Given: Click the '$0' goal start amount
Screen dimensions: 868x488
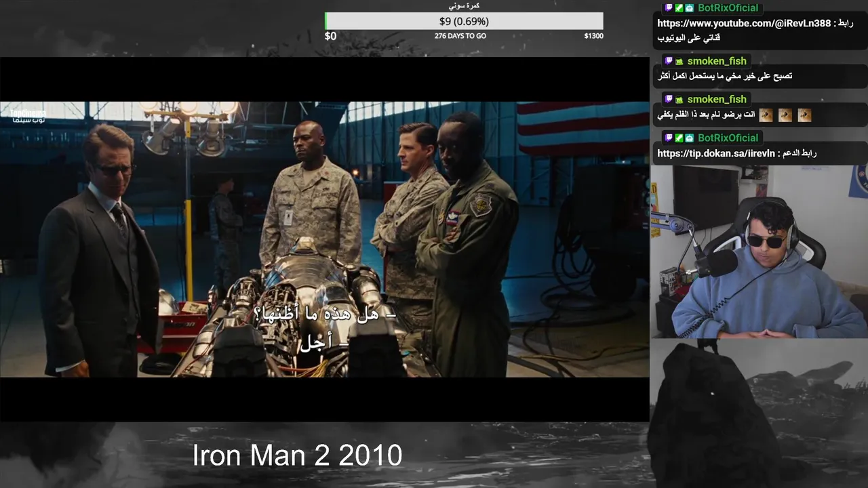Looking at the screenshot, I should pyautogui.click(x=330, y=36).
